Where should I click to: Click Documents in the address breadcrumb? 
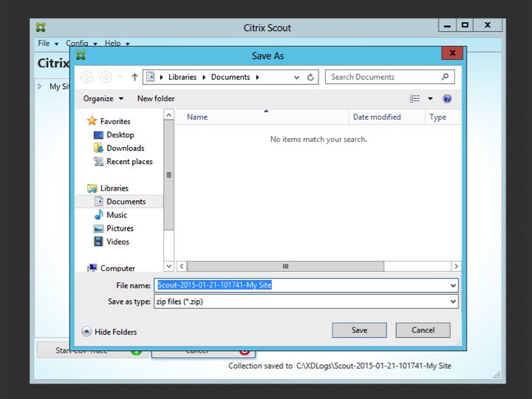[231, 77]
